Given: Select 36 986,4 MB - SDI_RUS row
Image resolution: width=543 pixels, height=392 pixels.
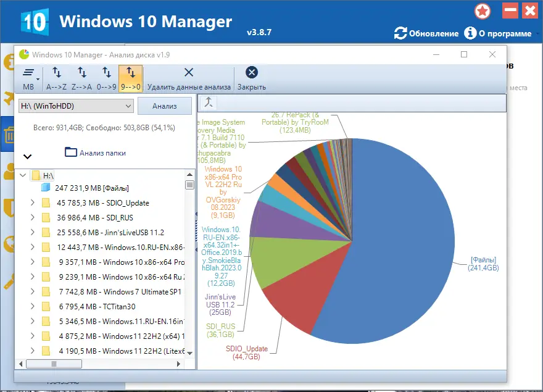Looking at the screenshot, I should click(95, 218).
